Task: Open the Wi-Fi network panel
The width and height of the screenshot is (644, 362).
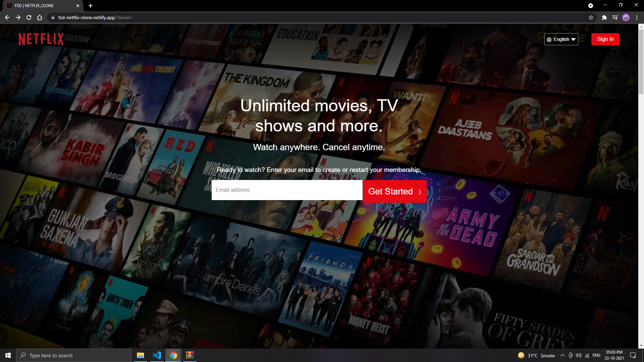Action: [587, 355]
